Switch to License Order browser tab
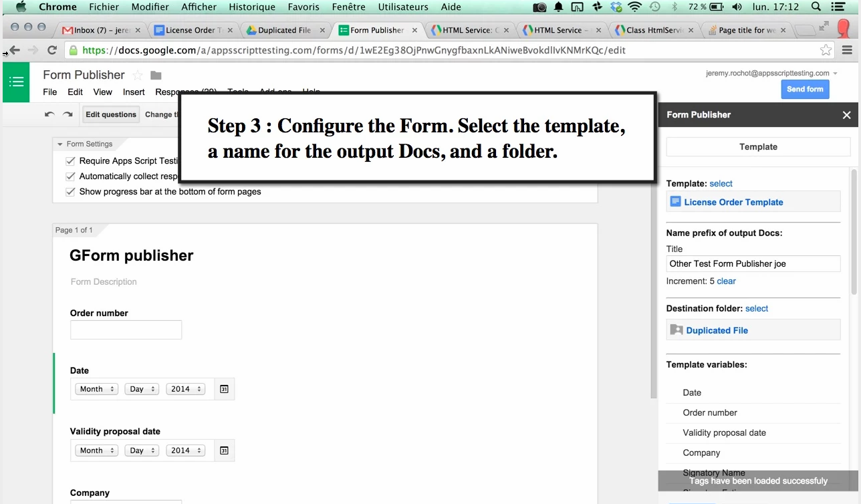This screenshot has height=504, width=861. tap(193, 30)
